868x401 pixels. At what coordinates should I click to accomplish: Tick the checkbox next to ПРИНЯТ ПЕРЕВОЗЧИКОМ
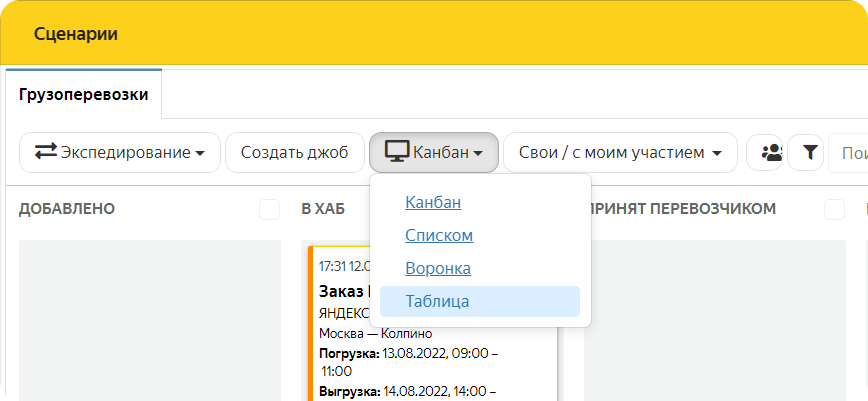pyautogui.click(x=834, y=209)
